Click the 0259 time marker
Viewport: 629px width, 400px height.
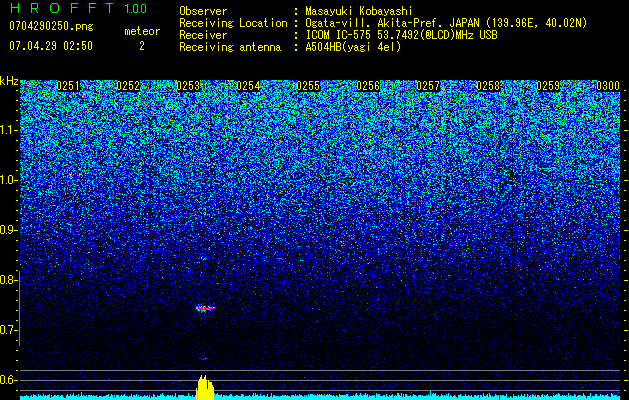tap(548, 86)
